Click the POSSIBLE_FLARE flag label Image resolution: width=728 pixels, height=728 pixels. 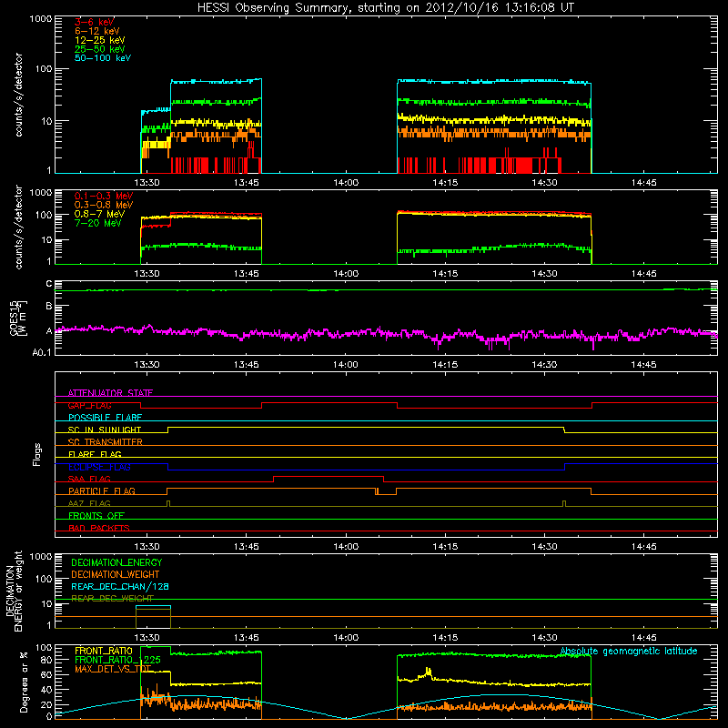click(x=105, y=418)
